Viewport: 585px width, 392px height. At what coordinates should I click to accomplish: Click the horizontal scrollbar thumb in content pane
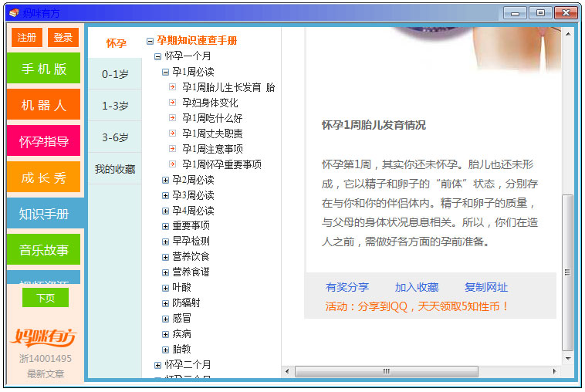click(x=386, y=371)
